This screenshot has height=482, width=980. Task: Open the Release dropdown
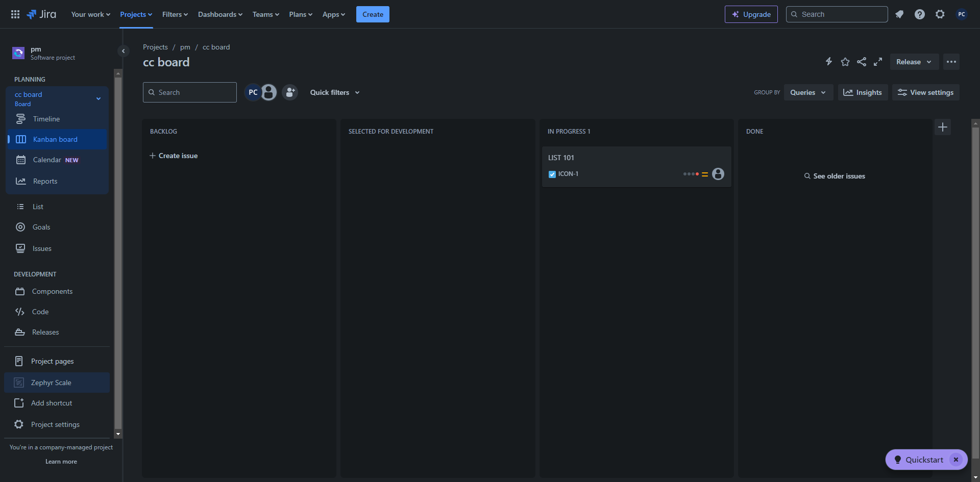tap(914, 62)
